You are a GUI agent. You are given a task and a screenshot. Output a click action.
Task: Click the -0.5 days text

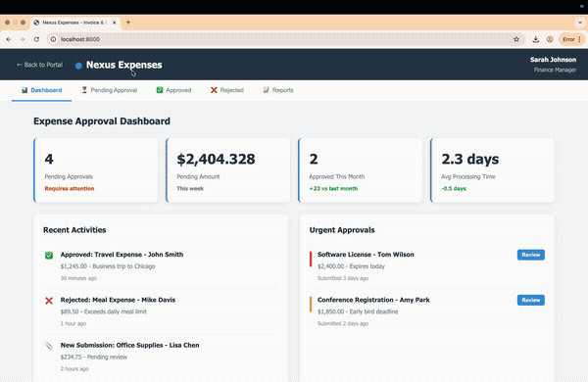[454, 189]
